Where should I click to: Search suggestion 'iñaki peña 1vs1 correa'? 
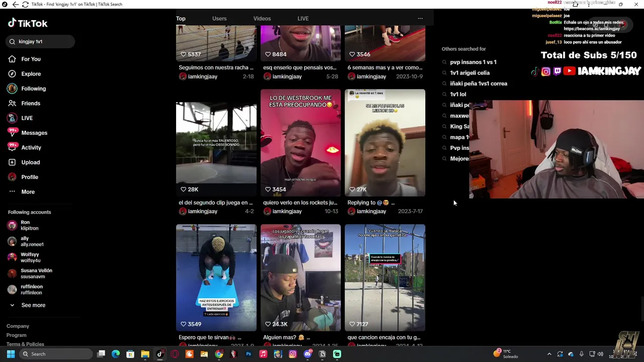click(478, 83)
